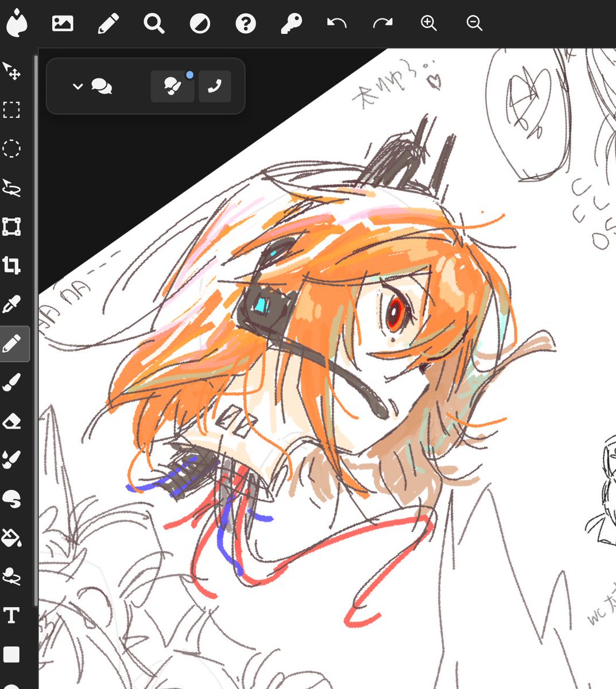Select the Paint Bucket fill tool
The image size is (616, 689).
point(11,538)
